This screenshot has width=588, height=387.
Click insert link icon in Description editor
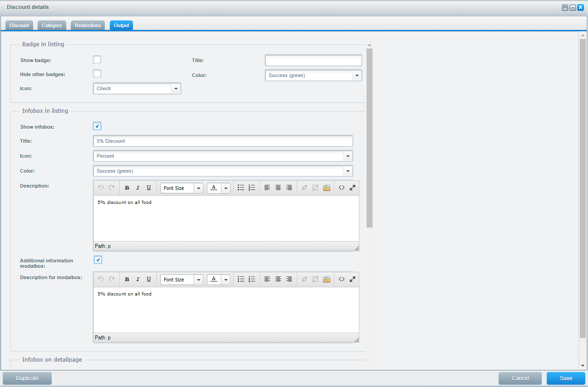(304, 188)
